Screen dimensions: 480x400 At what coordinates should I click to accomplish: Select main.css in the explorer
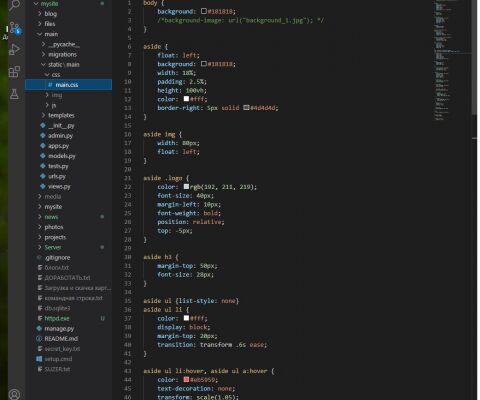click(x=68, y=85)
